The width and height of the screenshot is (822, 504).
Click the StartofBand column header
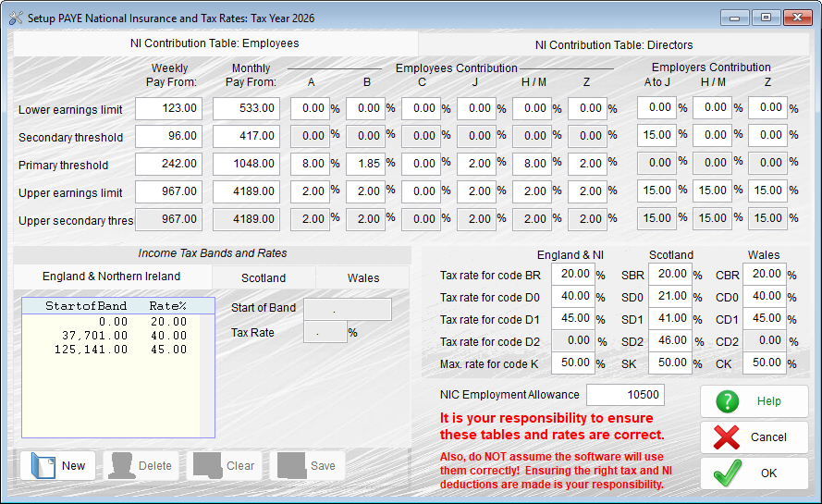click(x=86, y=306)
